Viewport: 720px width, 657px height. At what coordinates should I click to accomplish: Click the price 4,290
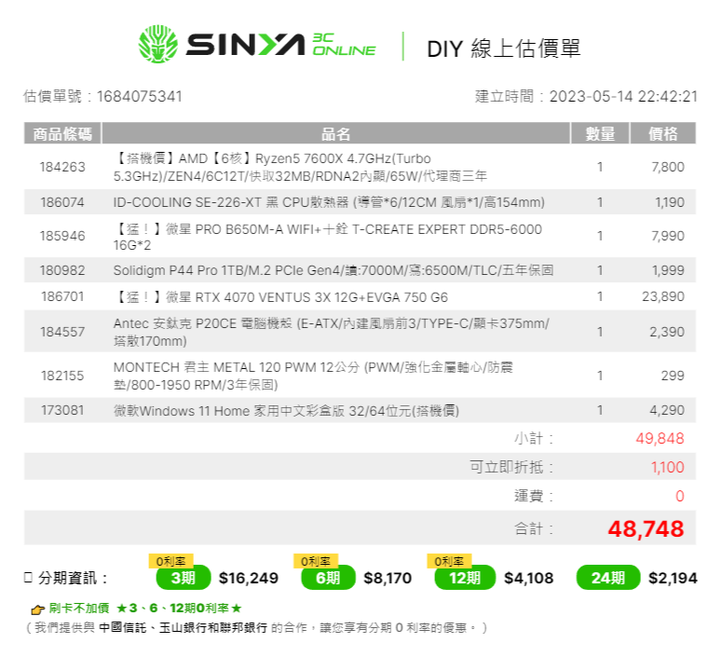click(x=667, y=410)
